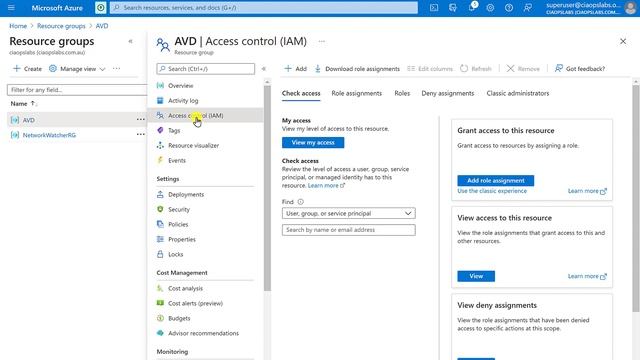Open Policies under Settings

pos(178,224)
